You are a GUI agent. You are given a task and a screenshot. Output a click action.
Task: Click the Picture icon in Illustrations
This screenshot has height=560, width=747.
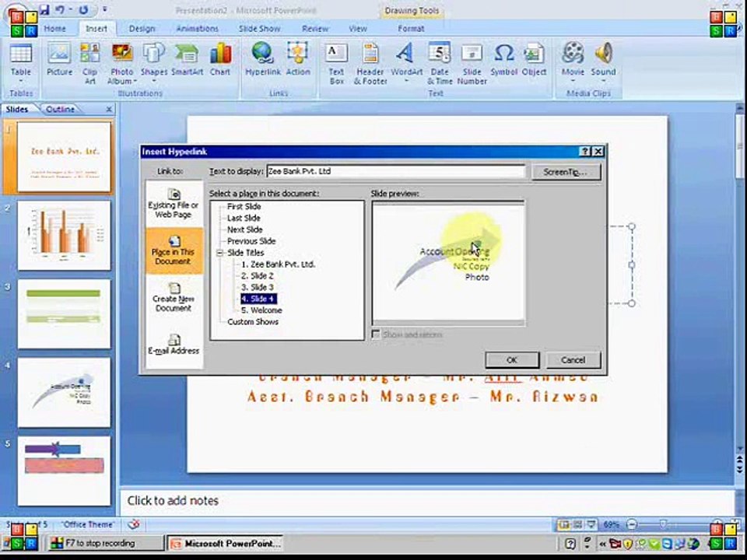(60, 60)
